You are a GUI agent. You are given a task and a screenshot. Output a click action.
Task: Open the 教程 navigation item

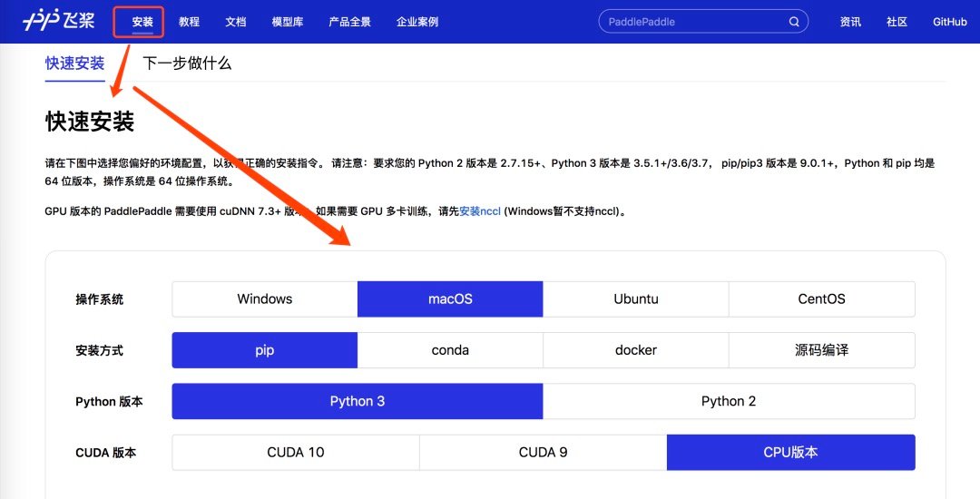coord(189,22)
